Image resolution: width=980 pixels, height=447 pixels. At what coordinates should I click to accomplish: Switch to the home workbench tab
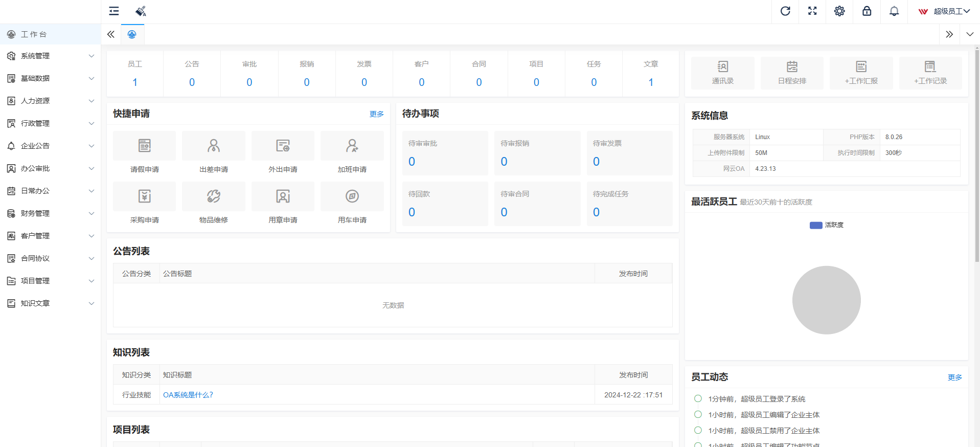pyautogui.click(x=132, y=34)
